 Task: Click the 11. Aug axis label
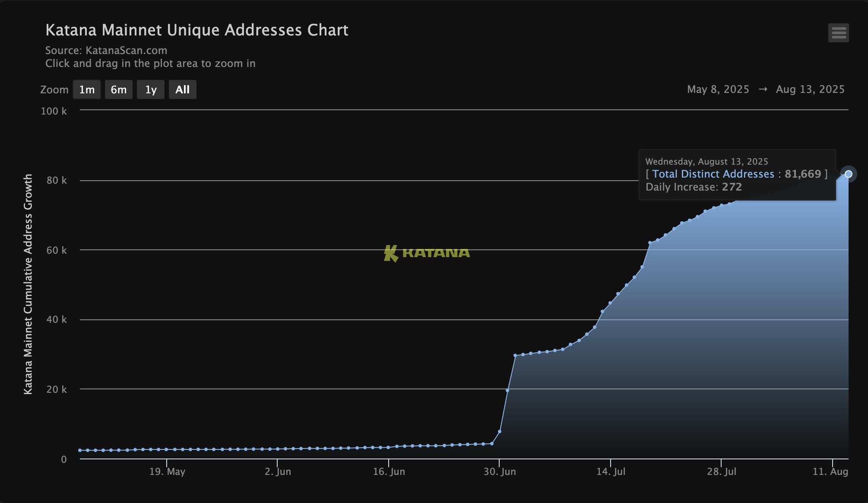tap(830, 471)
